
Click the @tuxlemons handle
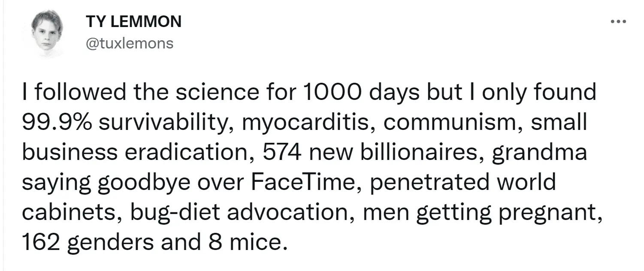[130, 43]
